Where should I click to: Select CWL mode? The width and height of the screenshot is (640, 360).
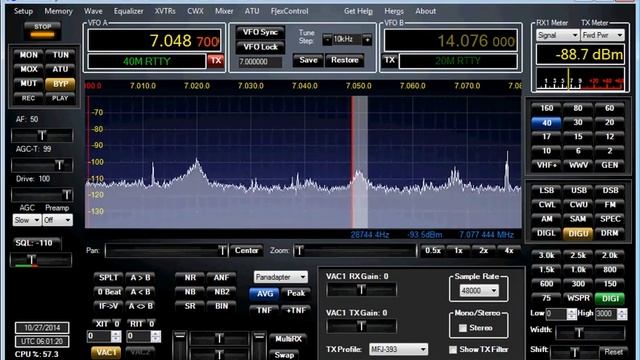coord(547,204)
